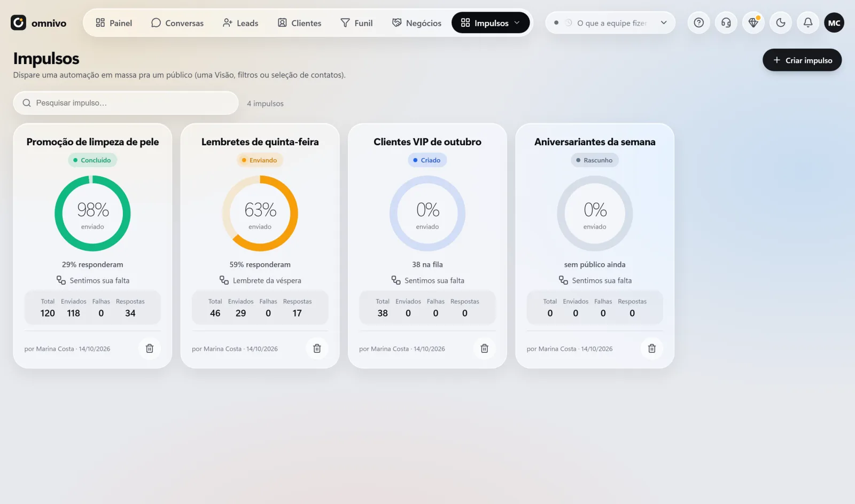
Task: Click the omnivo logo icon
Action: (18, 22)
